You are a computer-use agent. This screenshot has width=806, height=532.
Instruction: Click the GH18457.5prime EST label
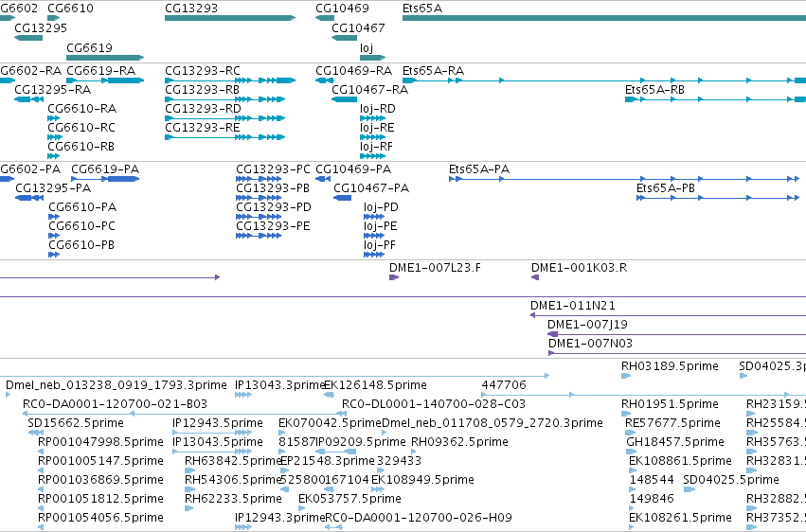[x=675, y=442]
